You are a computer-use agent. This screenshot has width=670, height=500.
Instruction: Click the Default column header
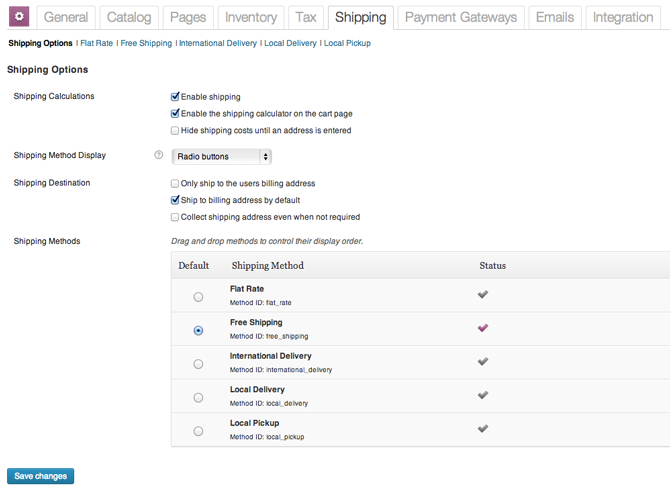pos(194,265)
